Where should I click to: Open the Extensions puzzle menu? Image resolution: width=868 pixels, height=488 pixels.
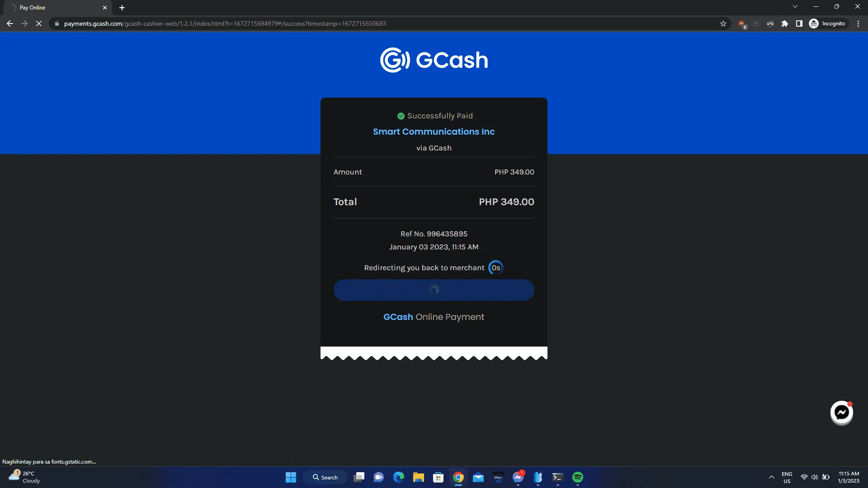[x=785, y=23]
